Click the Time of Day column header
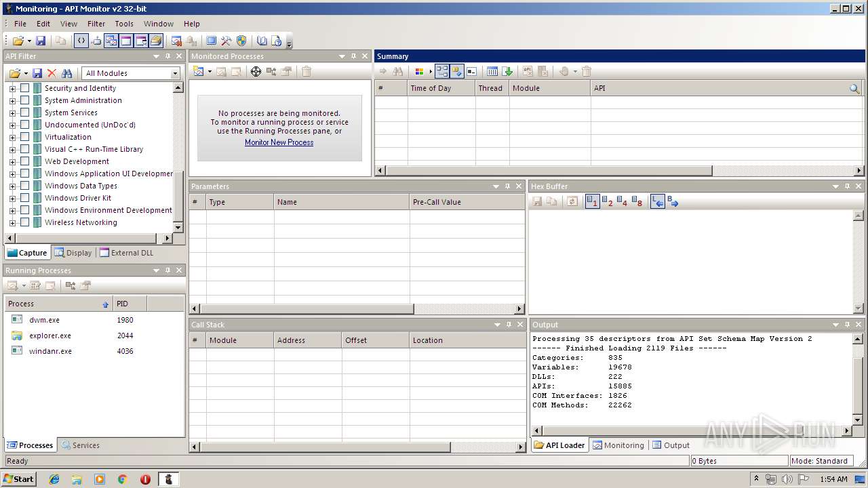868x488 pixels. click(441, 88)
